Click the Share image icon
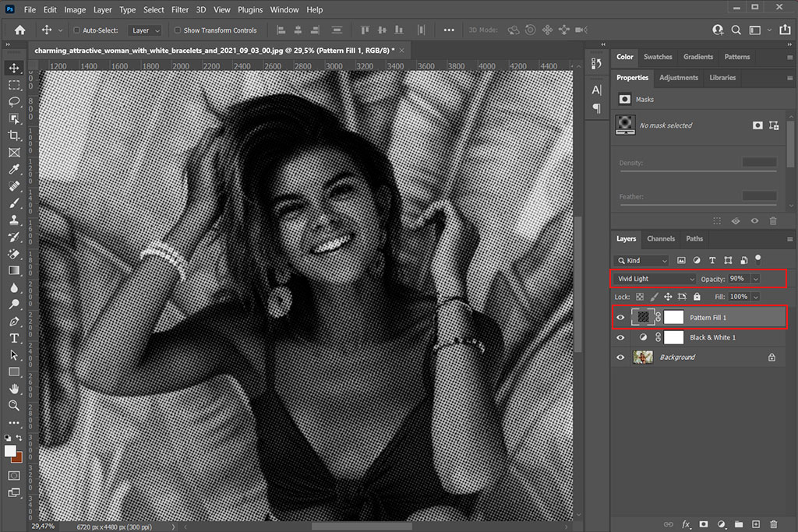The image size is (798, 532). tap(786, 30)
